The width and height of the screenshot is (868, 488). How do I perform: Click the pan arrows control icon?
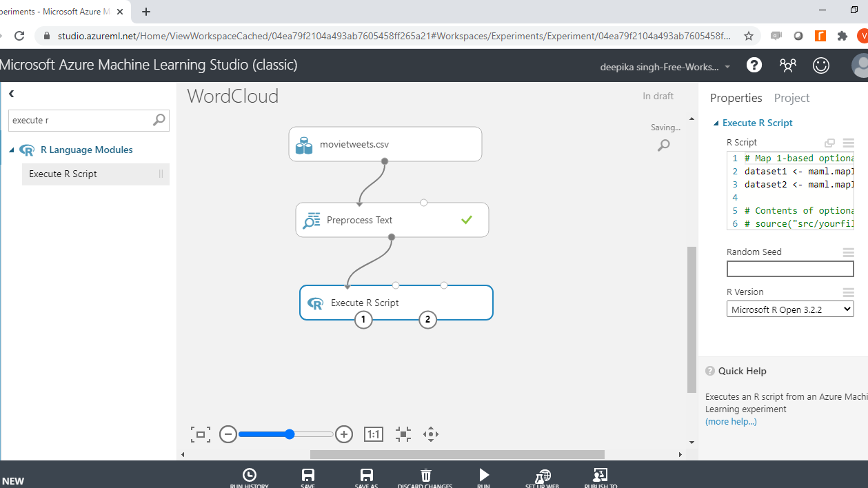(431, 434)
